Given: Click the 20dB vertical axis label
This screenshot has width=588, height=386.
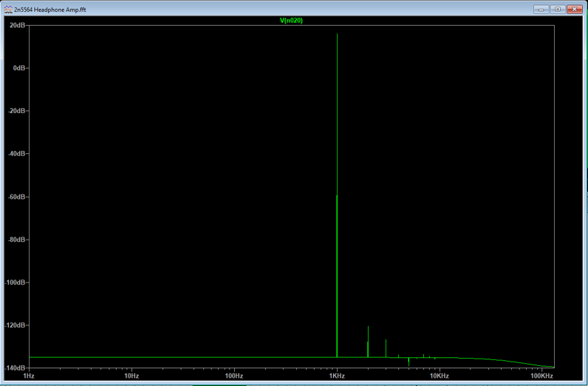Looking at the screenshot, I should pos(17,25).
